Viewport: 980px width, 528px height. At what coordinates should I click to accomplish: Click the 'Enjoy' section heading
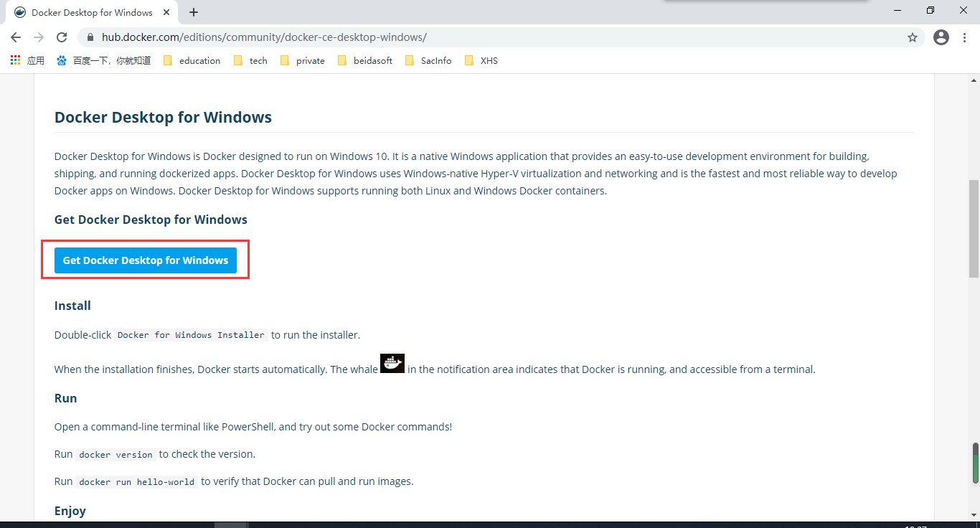[70, 511]
